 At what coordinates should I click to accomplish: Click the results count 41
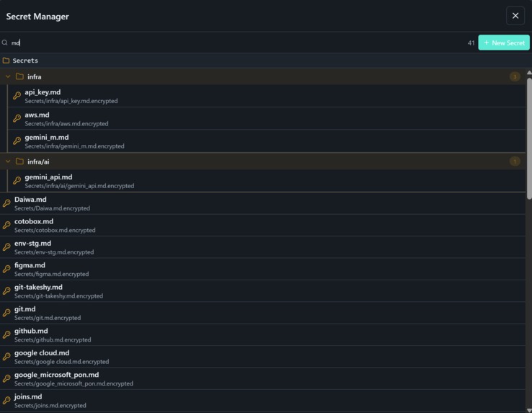471,43
